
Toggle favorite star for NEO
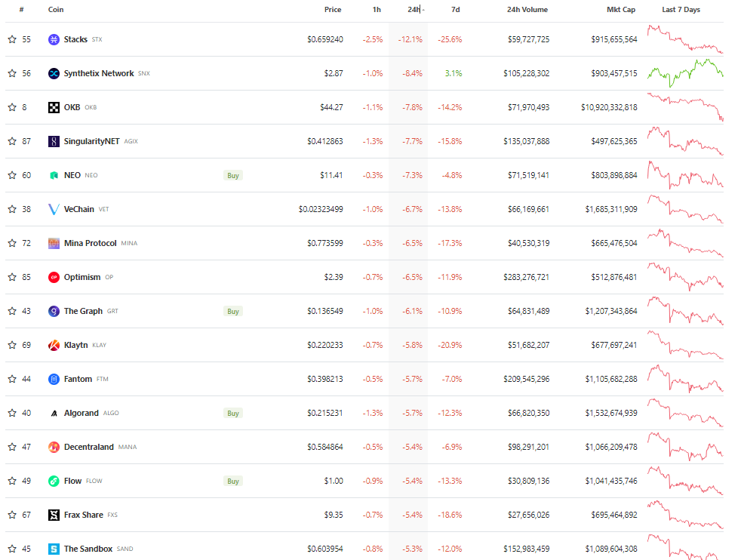pyautogui.click(x=12, y=175)
